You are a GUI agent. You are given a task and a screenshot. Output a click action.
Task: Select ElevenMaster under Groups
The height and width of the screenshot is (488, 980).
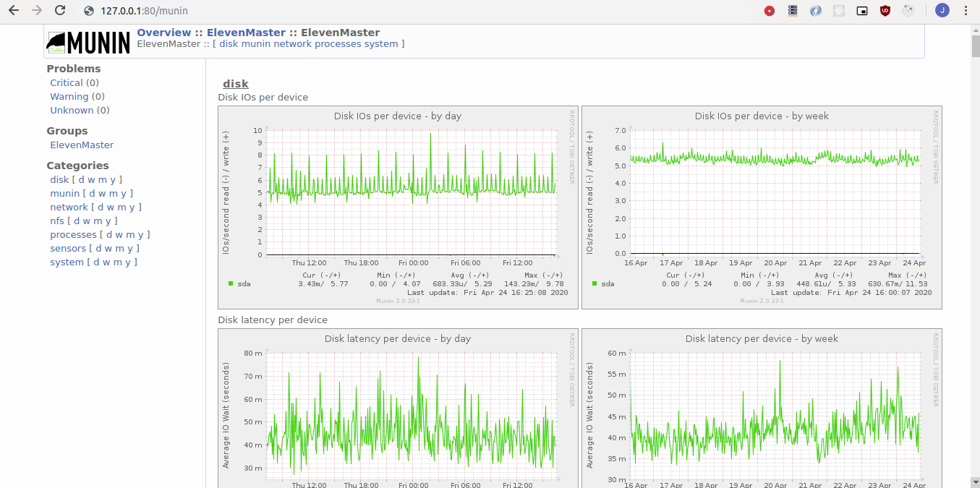(81, 145)
